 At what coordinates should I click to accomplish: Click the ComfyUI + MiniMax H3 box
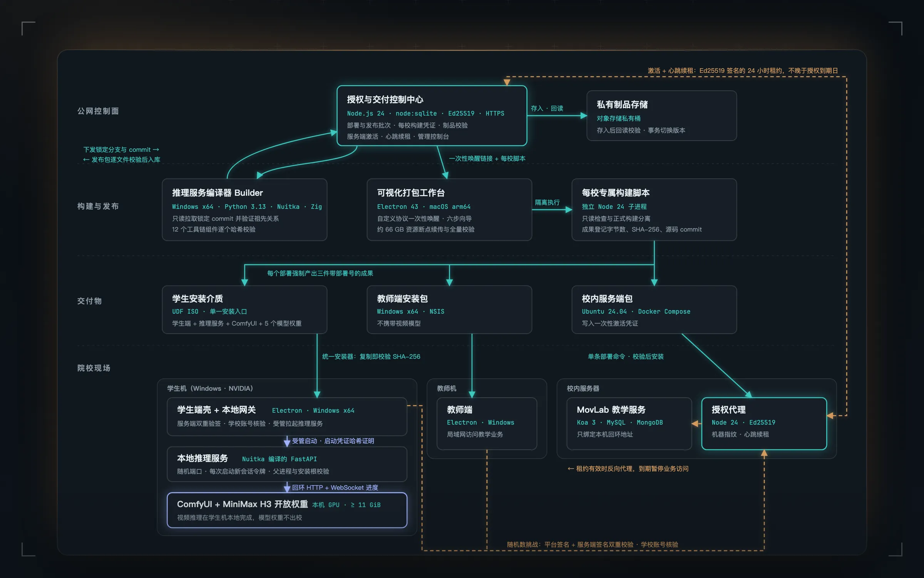tap(287, 510)
